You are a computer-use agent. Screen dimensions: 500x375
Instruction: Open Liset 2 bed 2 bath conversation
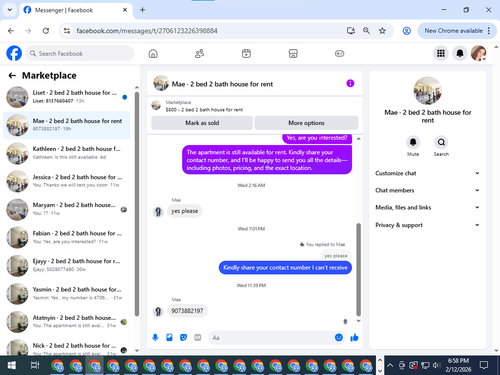click(67, 97)
